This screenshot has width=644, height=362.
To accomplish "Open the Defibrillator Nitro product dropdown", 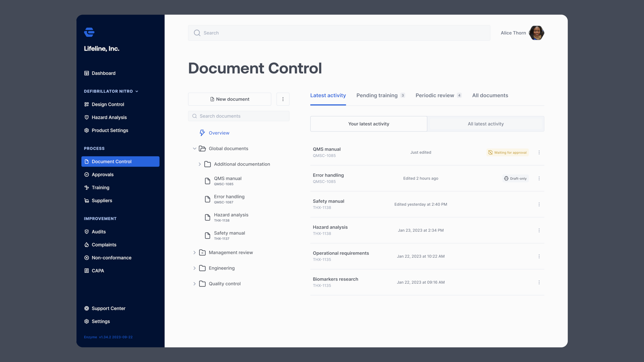I will click(111, 91).
